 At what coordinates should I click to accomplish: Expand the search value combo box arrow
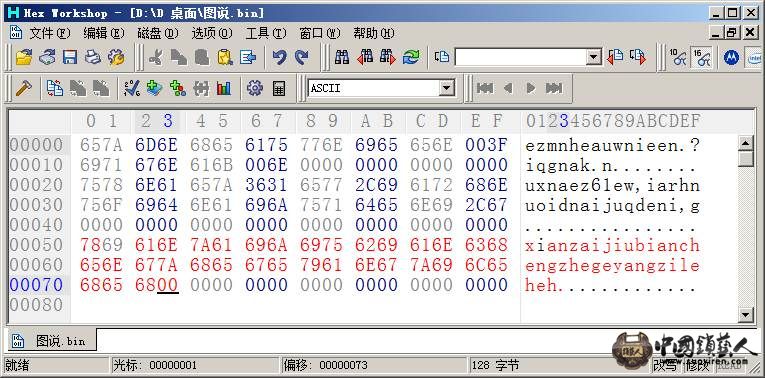click(x=593, y=57)
